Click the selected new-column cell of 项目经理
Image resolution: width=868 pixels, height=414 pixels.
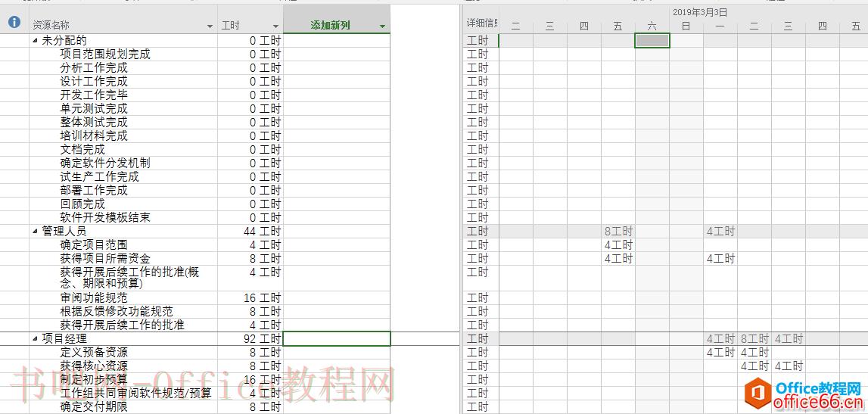point(337,339)
